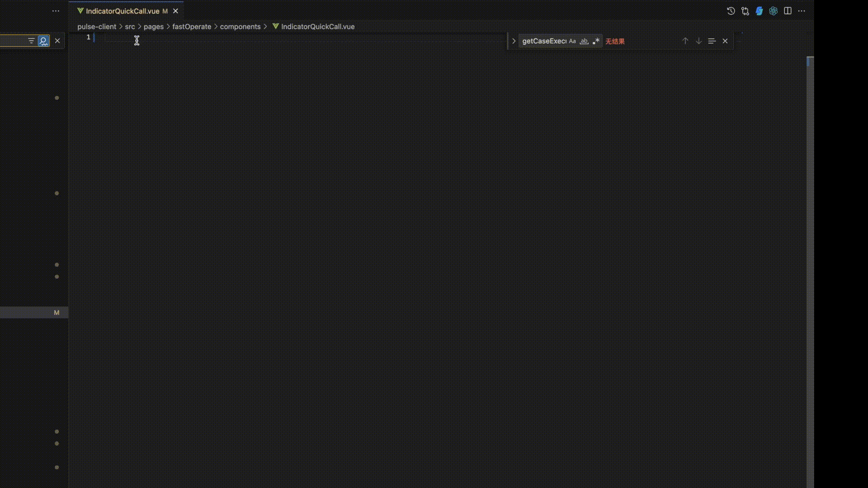
Task: Select the IndicatorQuickCall.vue tab
Action: click(122, 11)
